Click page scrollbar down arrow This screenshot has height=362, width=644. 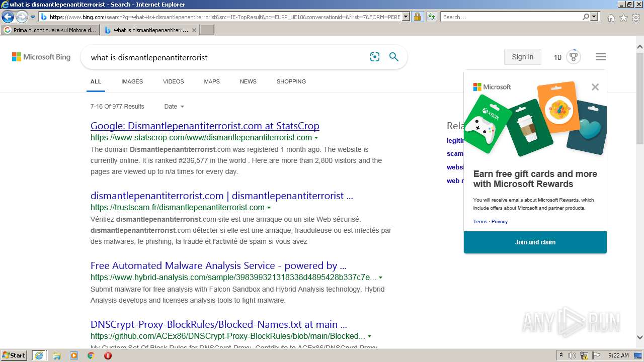coord(639,338)
